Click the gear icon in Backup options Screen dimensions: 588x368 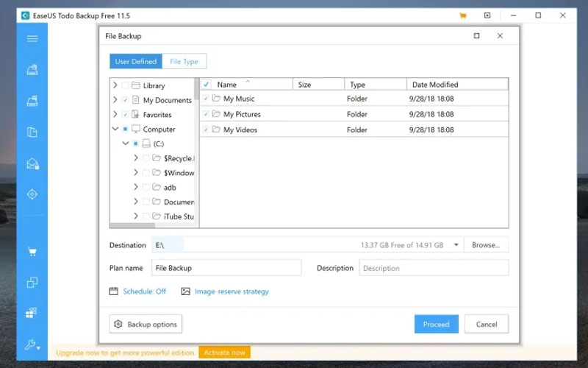(118, 324)
